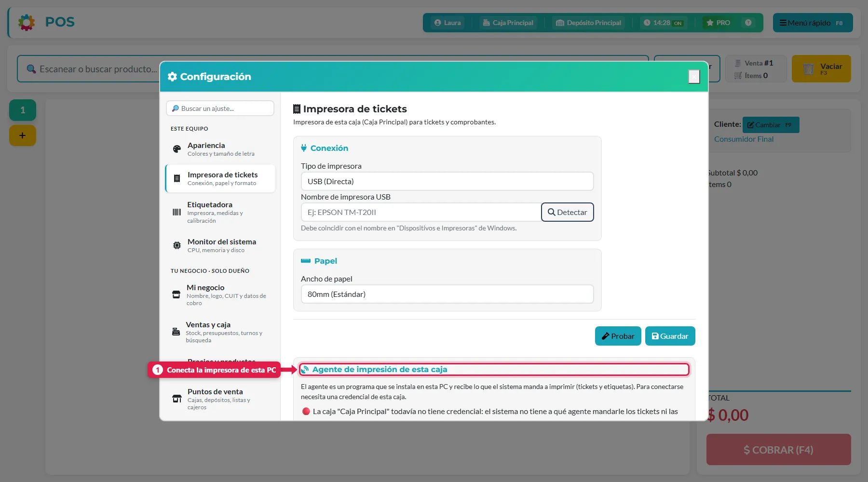868x482 pixels.
Task: Open the Etiquetadora settings
Action: pyautogui.click(x=220, y=212)
